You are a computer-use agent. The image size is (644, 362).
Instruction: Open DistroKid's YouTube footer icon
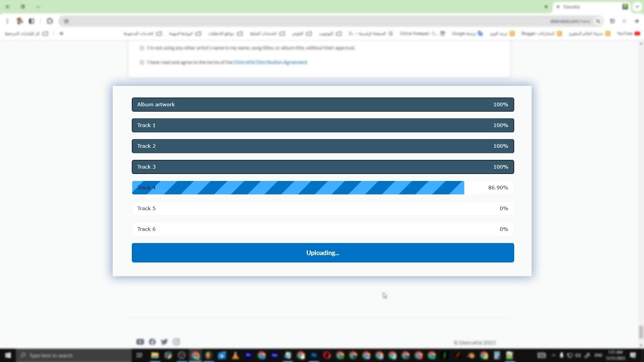click(x=140, y=342)
